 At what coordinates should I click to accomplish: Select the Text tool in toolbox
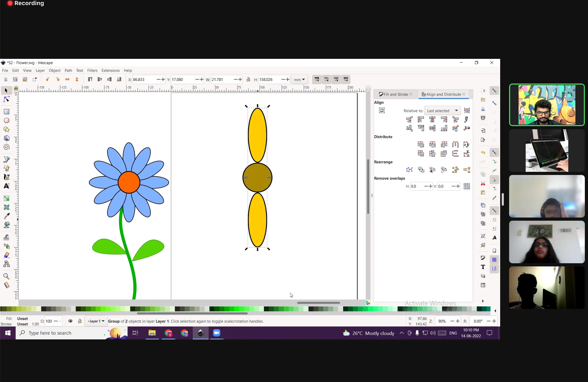(x=7, y=186)
